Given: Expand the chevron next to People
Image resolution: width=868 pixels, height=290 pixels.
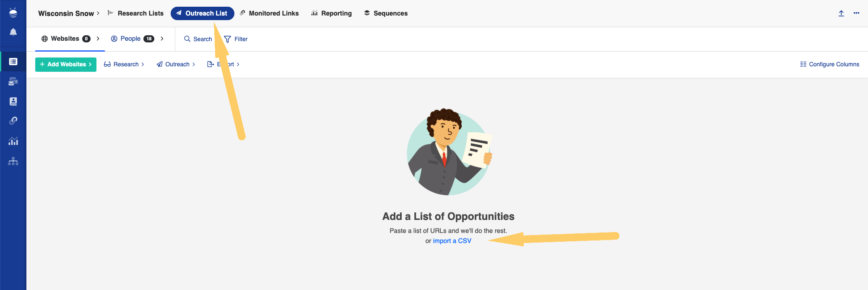Looking at the screenshot, I should coord(162,39).
